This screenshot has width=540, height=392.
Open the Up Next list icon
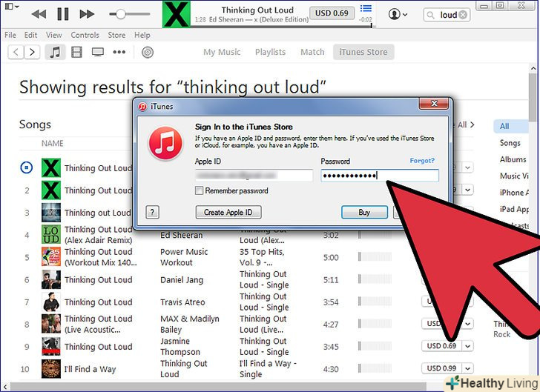tap(366, 10)
